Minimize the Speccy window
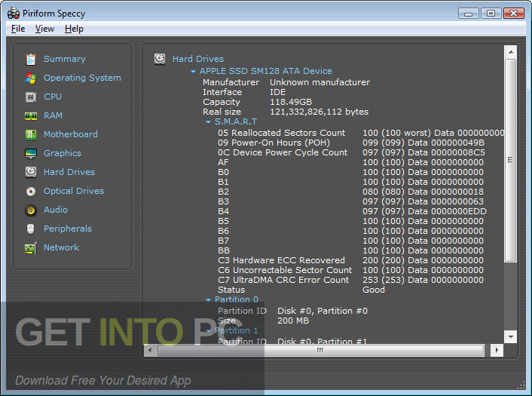 (x=469, y=14)
